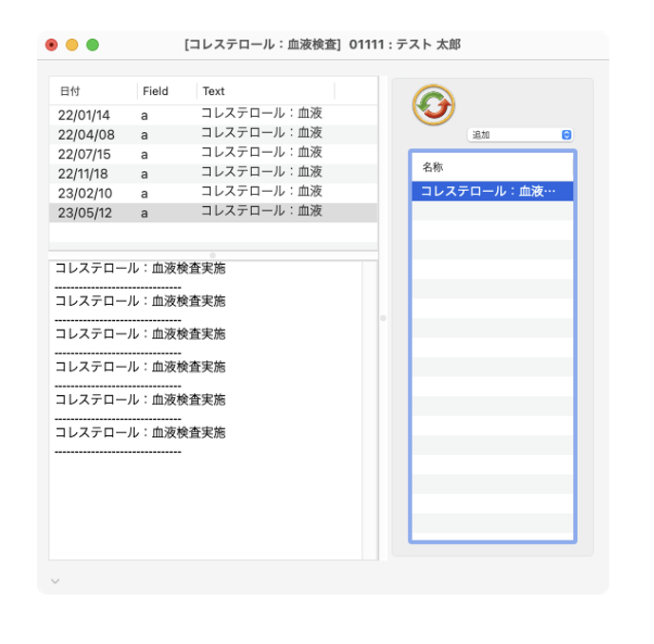
Task: Click the circular refresh arrows icon
Action: pos(433,104)
